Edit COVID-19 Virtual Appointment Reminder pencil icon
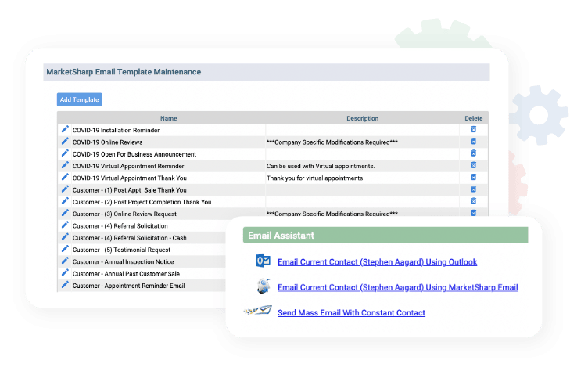 coord(65,165)
